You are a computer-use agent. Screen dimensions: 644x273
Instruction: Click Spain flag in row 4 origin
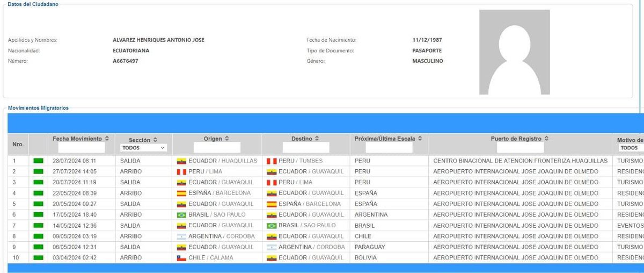(x=181, y=193)
